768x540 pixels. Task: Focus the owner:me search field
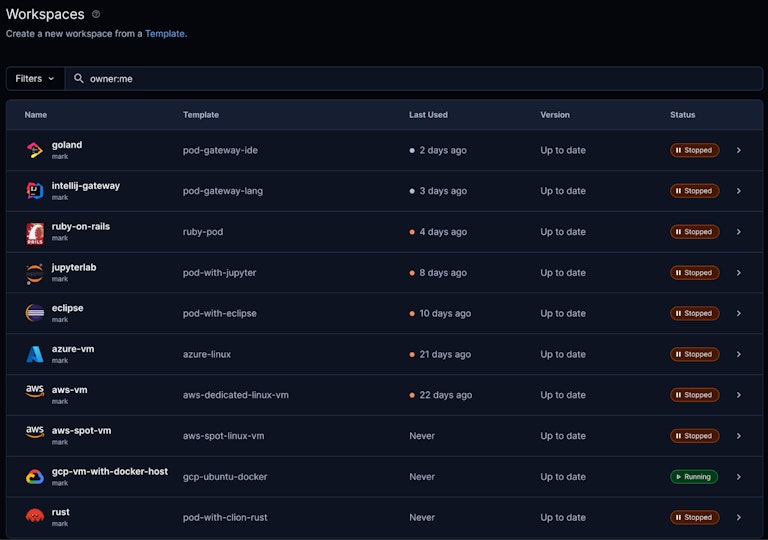(400, 78)
